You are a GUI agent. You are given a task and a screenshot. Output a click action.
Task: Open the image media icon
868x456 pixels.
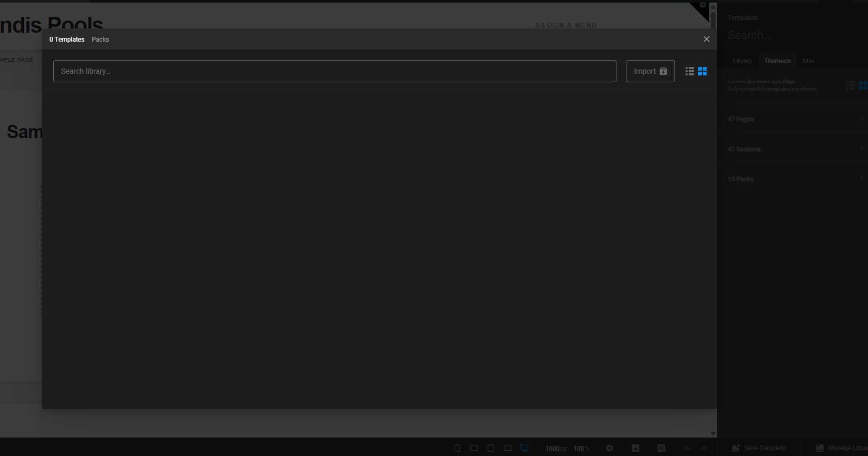(635, 448)
